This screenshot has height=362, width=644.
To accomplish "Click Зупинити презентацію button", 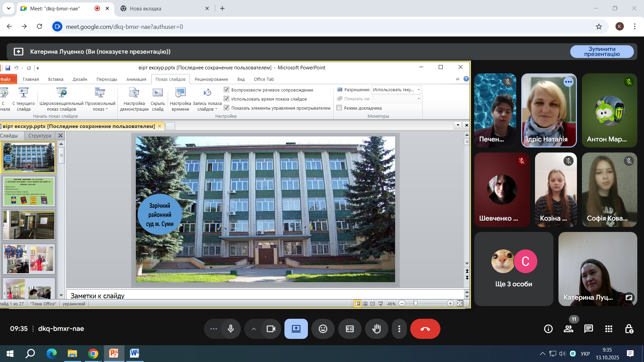I will pos(602,52).
